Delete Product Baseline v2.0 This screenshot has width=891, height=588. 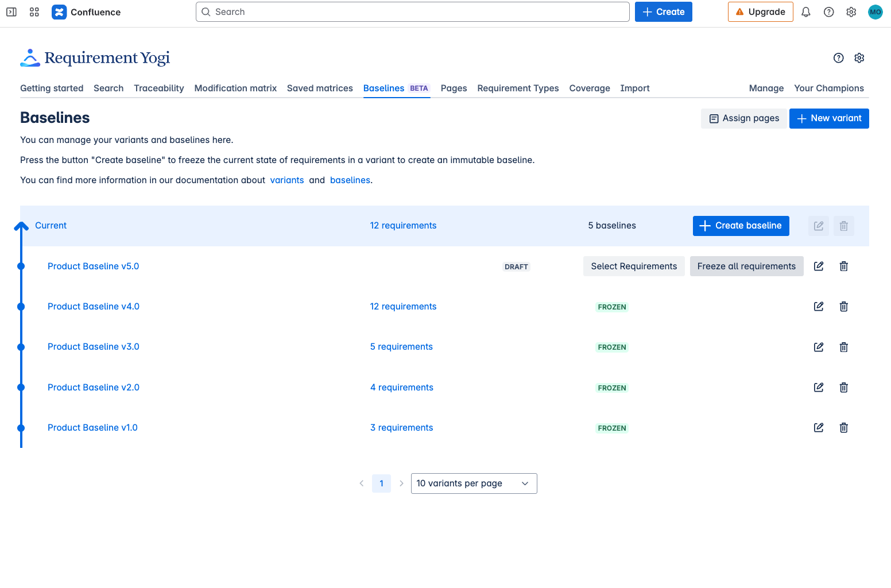pos(844,388)
